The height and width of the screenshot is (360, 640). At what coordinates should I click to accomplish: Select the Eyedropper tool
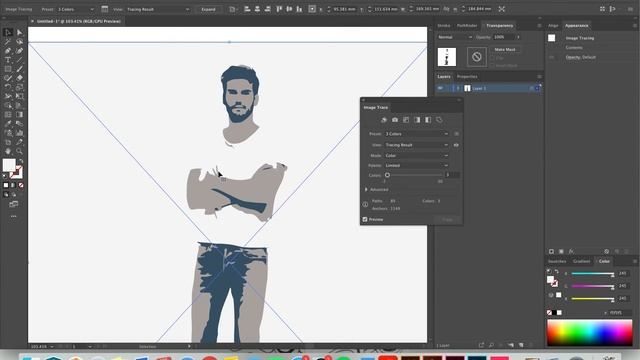click(8, 124)
